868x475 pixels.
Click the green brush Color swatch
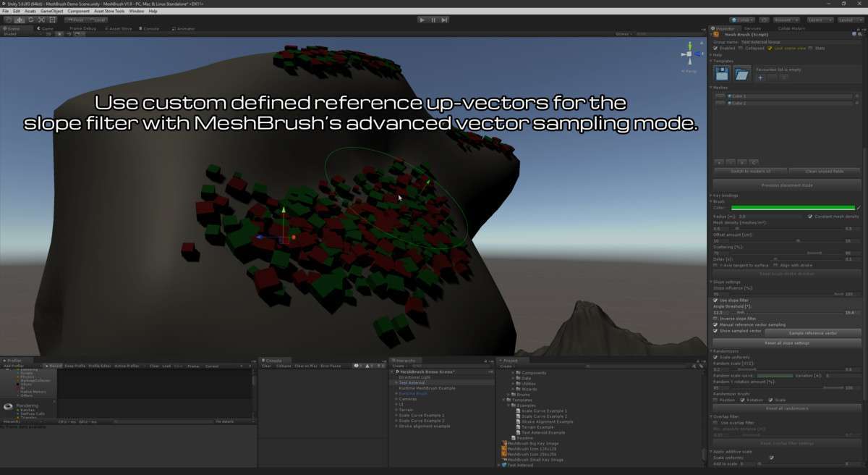click(793, 208)
